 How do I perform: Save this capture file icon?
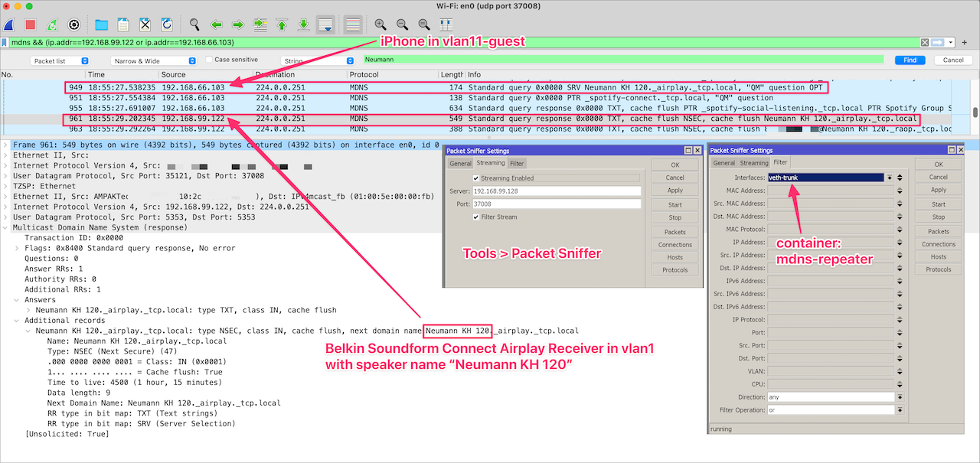(123, 25)
